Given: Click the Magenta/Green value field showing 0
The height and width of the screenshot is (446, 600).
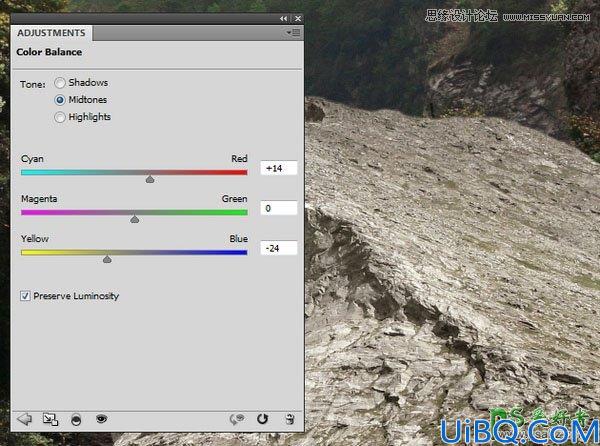Looking at the screenshot, I should pos(279,208).
